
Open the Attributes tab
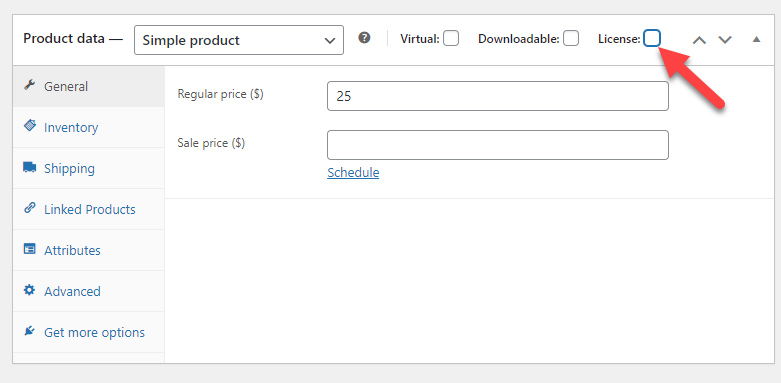coord(89,250)
